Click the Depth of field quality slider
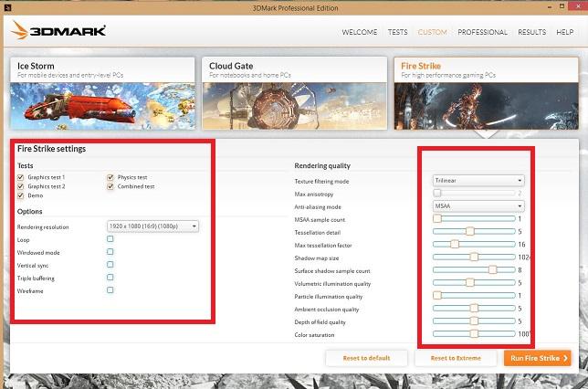588x389 pixels. (x=474, y=321)
